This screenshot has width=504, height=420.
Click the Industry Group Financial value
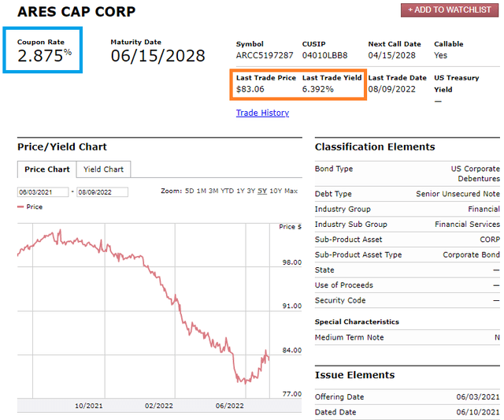pos(484,209)
